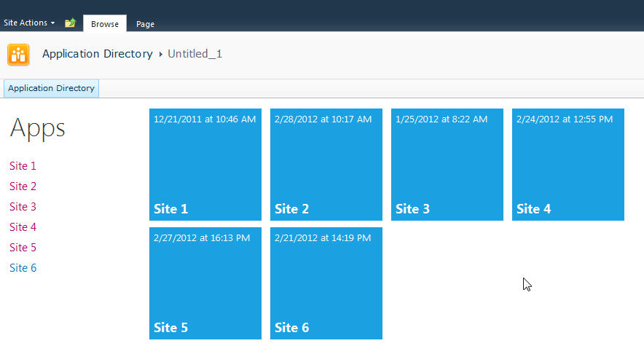The height and width of the screenshot is (362, 644).
Task: Click the Application Directory breadcrumb title
Action: tap(98, 54)
